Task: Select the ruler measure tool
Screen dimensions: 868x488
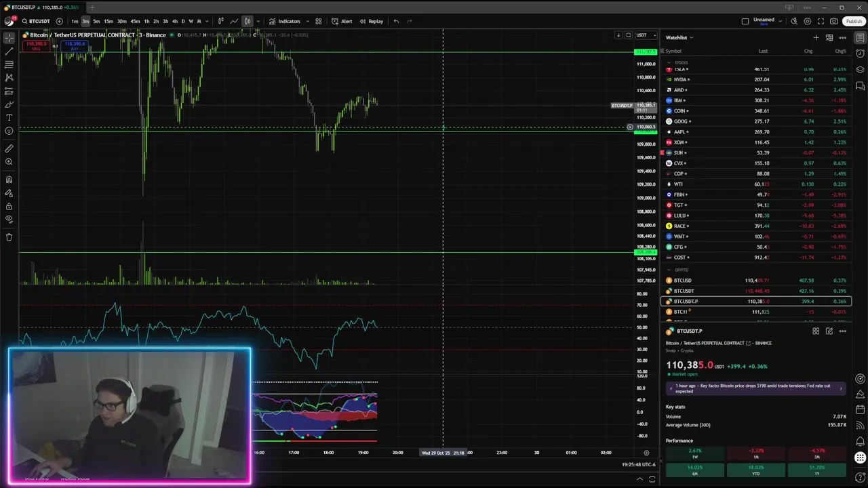Action: (9, 148)
